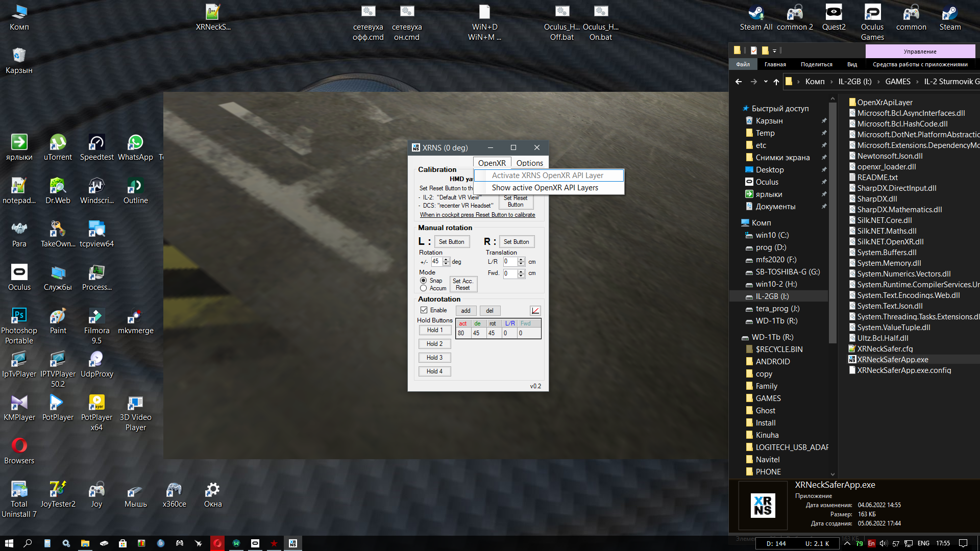Open x360ce desktop shortcut
The image size is (980, 551).
[x=174, y=494]
